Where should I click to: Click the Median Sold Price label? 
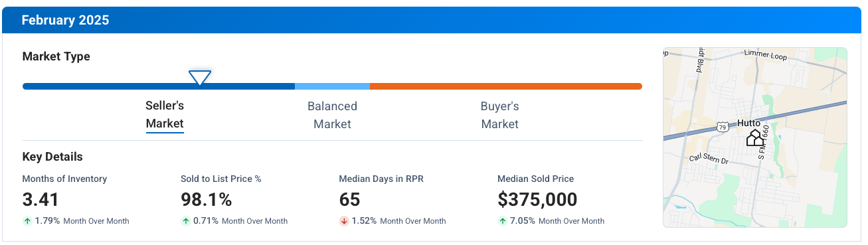click(x=535, y=179)
